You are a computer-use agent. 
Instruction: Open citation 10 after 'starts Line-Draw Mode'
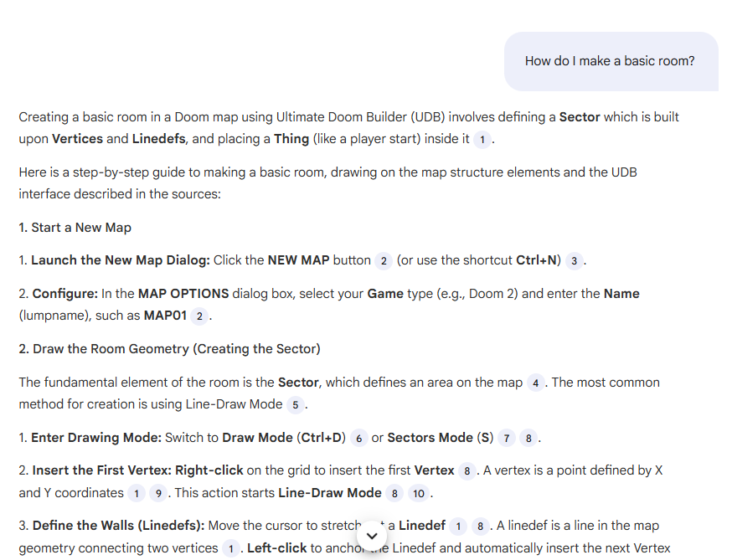419,493
